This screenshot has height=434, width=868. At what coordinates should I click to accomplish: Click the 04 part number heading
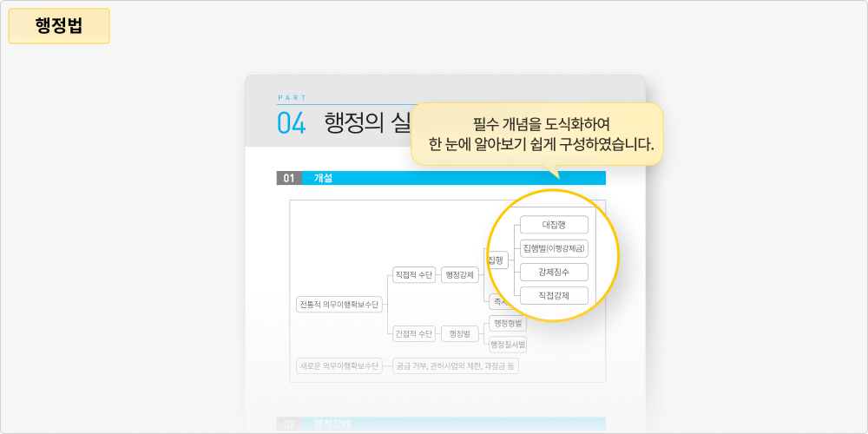(x=292, y=123)
